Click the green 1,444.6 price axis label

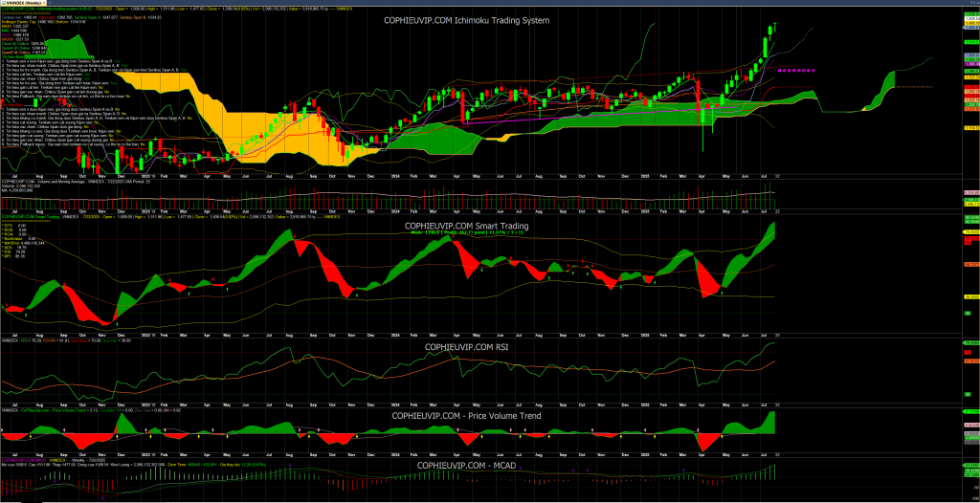click(972, 42)
